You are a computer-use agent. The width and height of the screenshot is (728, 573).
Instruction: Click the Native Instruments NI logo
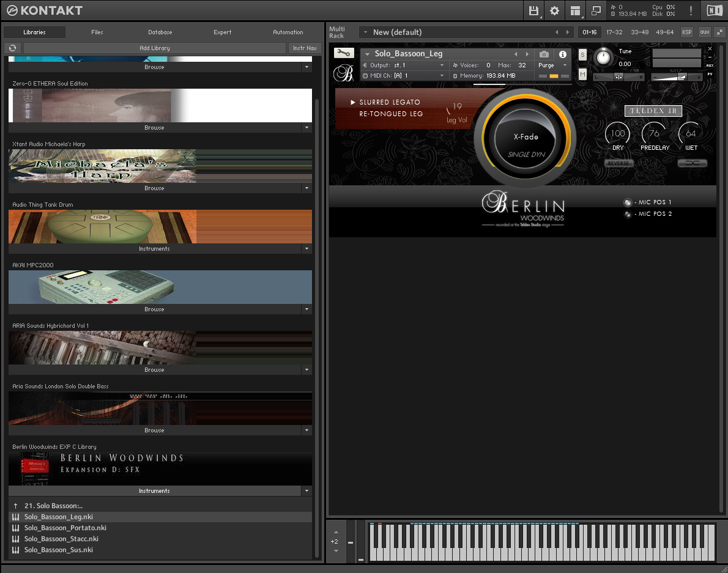coord(714,10)
